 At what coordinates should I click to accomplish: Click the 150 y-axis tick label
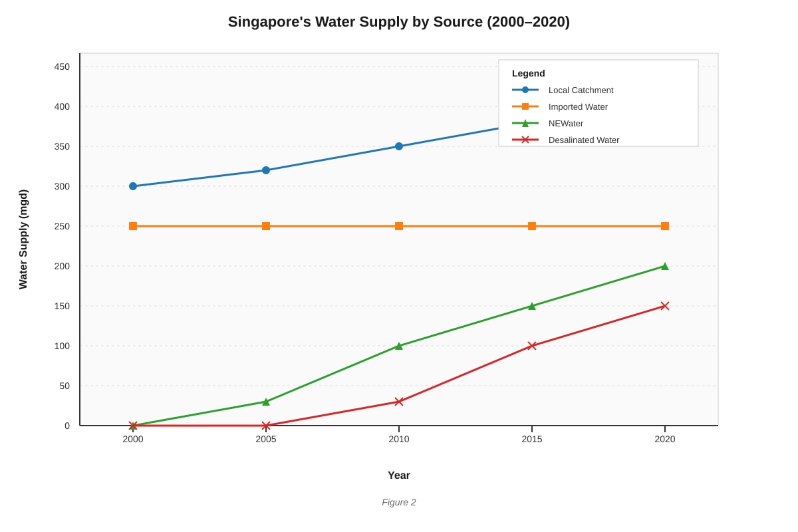point(62,306)
